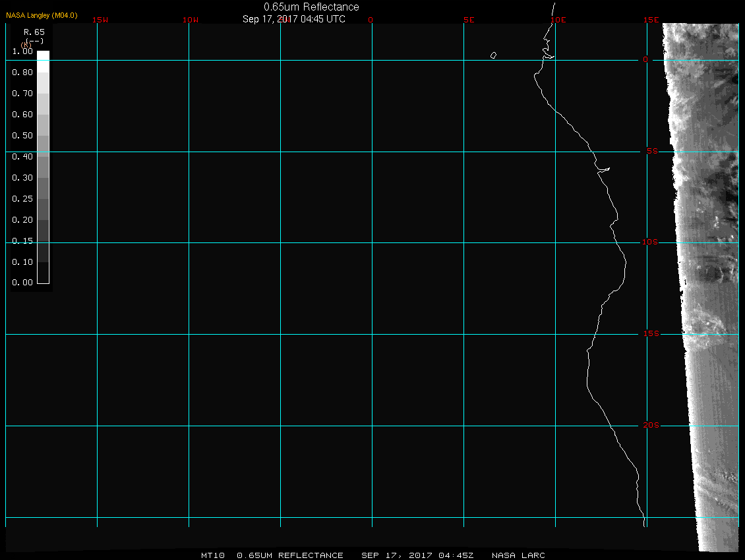This screenshot has height=560, width=745.
Task: Click the '10S' latitude label
Action: (x=650, y=242)
